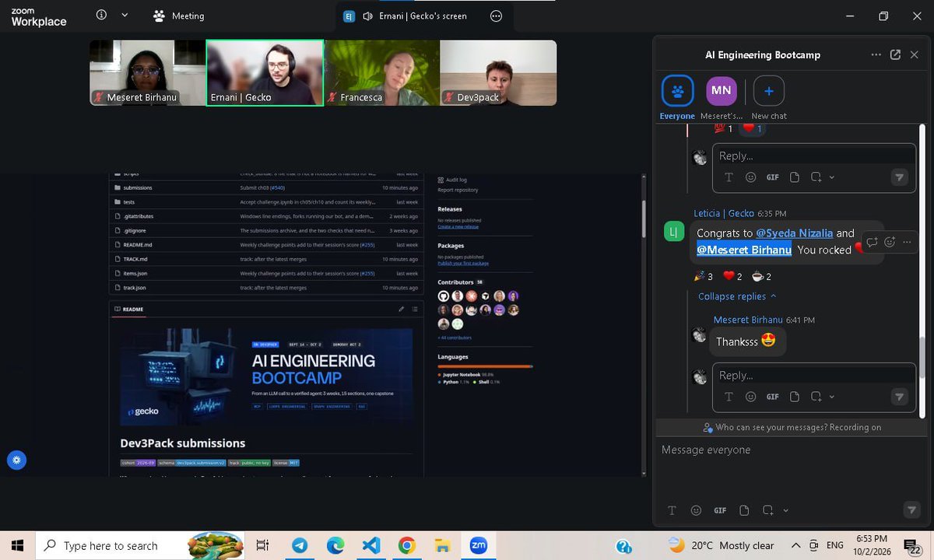Attach a file in upper reply box
This screenshot has width=934, height=560.
pos(794,177)
